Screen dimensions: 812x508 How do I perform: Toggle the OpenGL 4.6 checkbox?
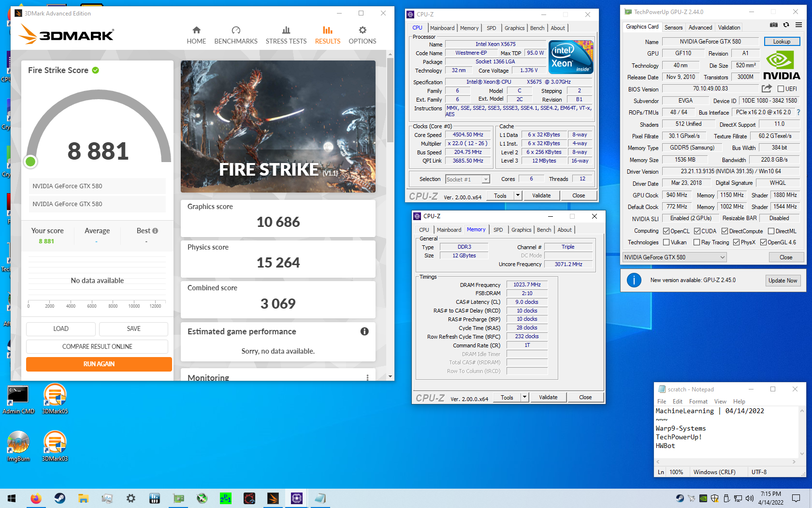[763, 242]
